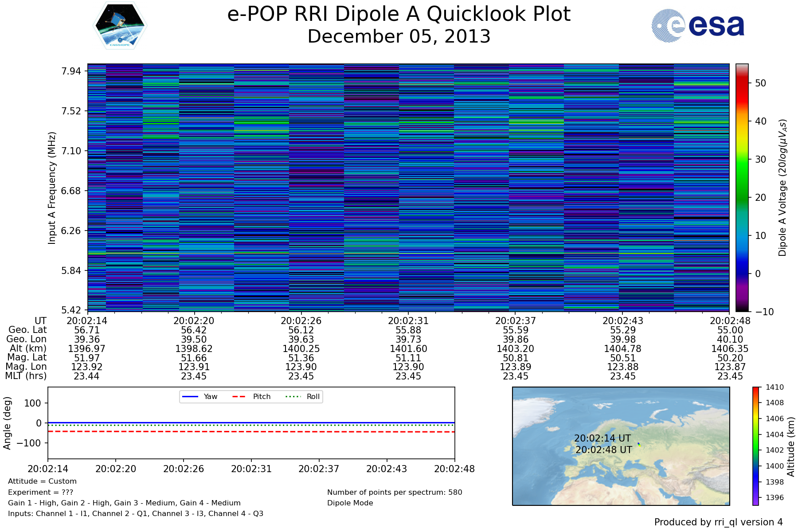Click the "Experiment = ???" text
This screenshot has width=798, height=532.
tap(40, 492)
